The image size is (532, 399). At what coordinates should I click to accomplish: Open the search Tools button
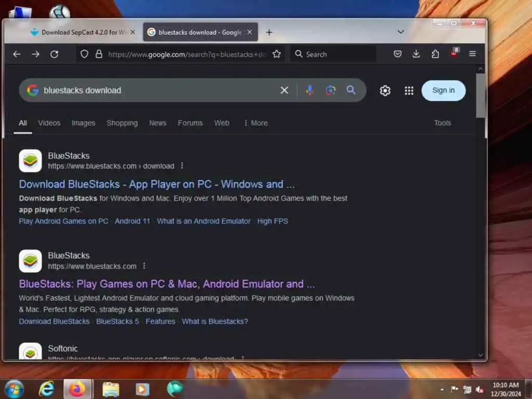coord(443,123)
